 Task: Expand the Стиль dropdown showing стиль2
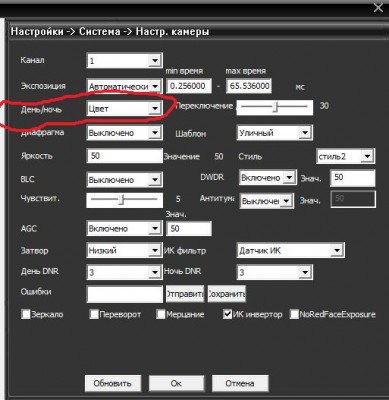point(345,156)
